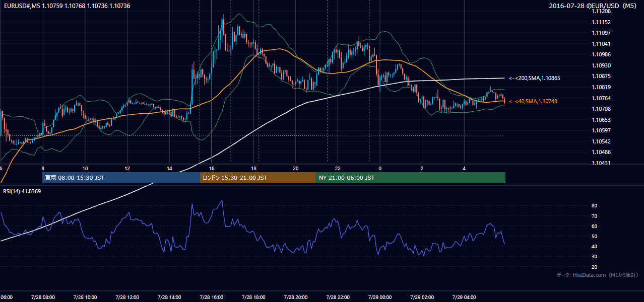Click the bottom time label 7/29 02:00
Screen dimensions: 644x302
click(422, 297)
